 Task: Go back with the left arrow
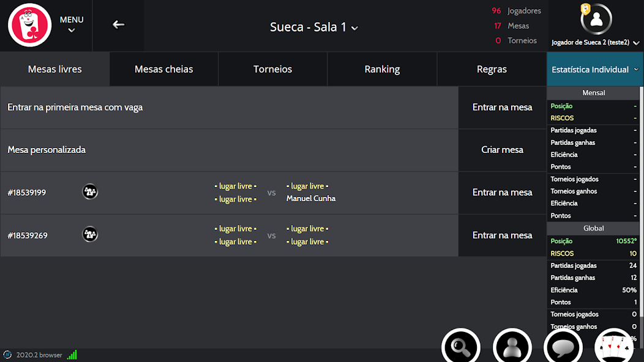coord(119,25)
